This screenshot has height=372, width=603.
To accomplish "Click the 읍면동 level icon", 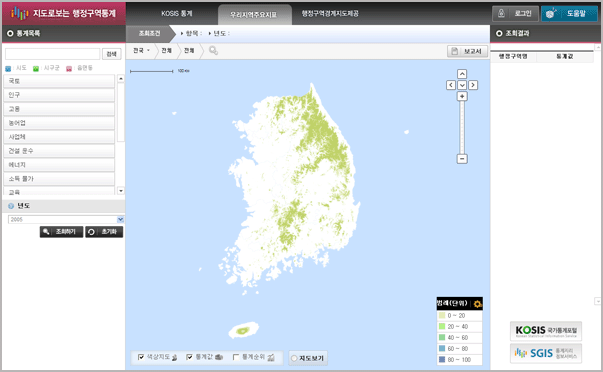I will [69, 68].
